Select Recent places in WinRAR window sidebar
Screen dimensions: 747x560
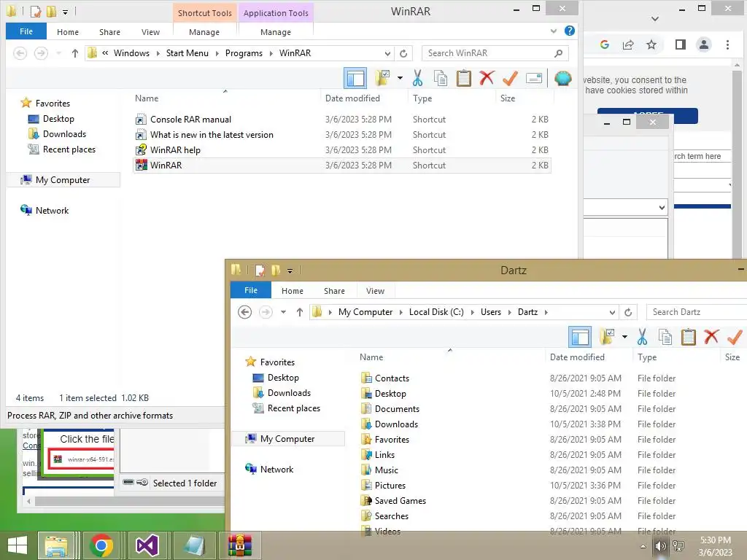pos(69,149)
